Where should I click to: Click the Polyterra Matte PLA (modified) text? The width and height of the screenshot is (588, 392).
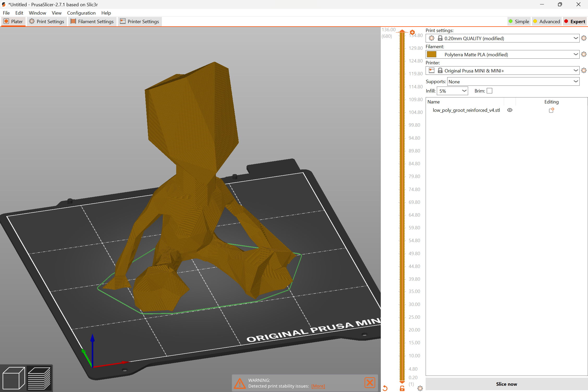pos(476,55)
